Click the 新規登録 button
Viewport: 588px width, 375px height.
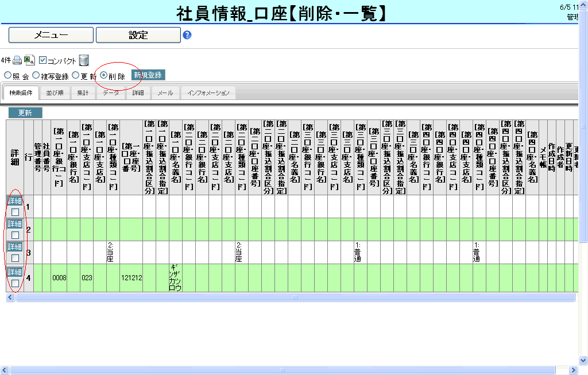pyautogui.click(x=148, y=75)
